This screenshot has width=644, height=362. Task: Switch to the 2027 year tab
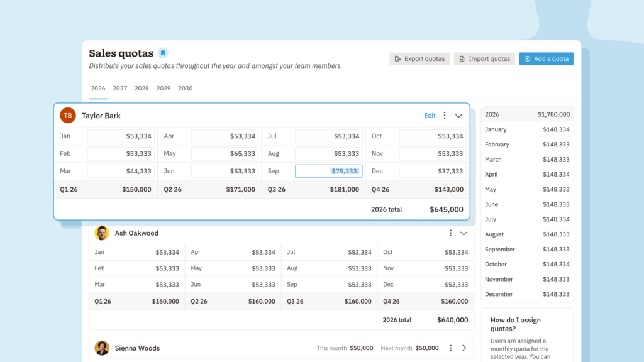coord(120,88)
